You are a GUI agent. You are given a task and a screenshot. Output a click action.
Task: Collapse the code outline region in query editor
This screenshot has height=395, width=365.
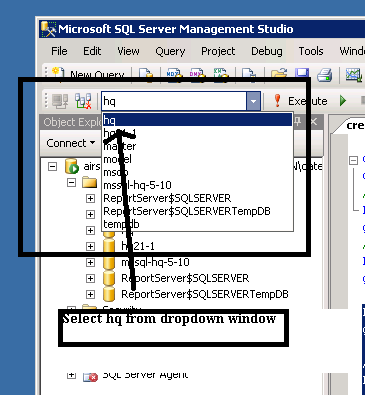point(353,161)
